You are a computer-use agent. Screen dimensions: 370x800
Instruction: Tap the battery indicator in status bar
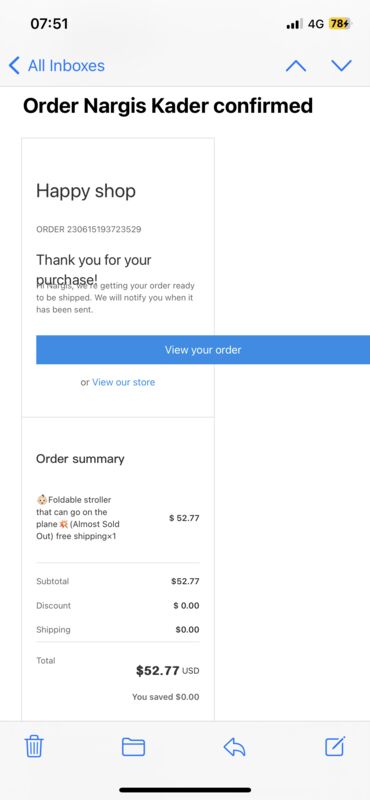[x=340, y=24]
